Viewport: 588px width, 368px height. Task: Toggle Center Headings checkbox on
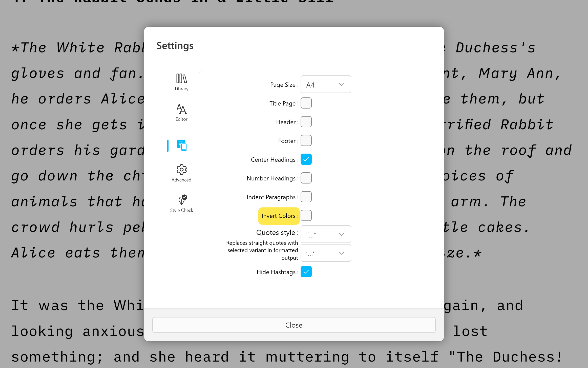coord(306,159)
